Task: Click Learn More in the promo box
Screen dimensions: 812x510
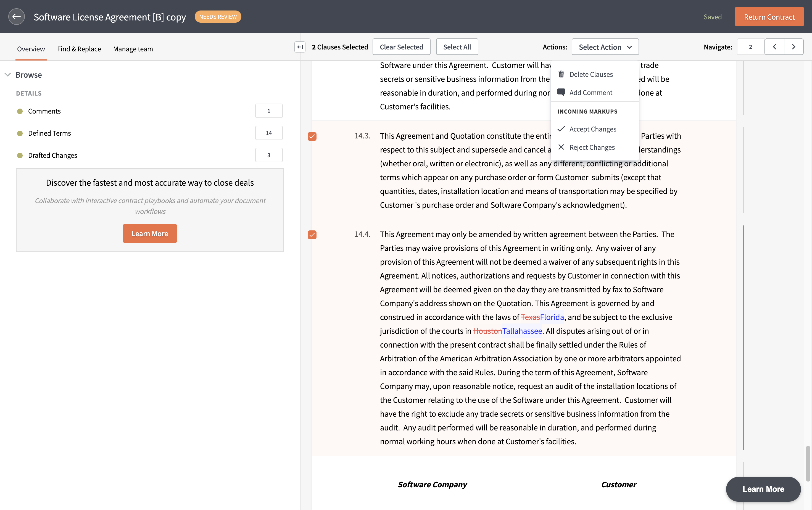Action: click(150, 233)
